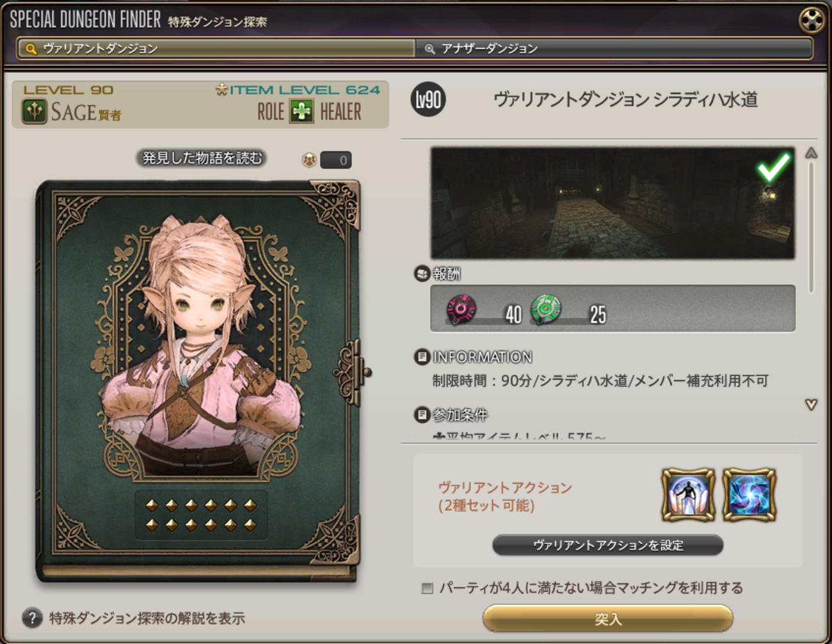Click the details panel scrollbar

pyautogui.click(x=811, y=228)
